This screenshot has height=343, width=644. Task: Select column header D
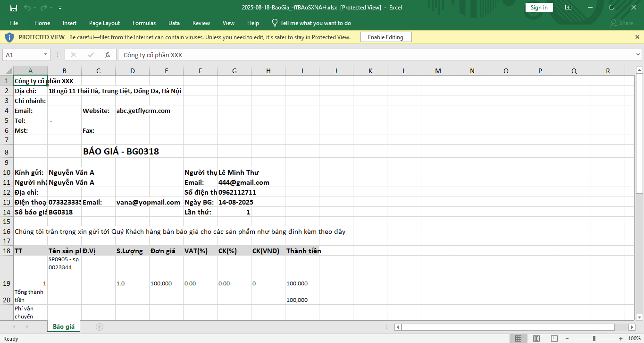click(133, 71)
